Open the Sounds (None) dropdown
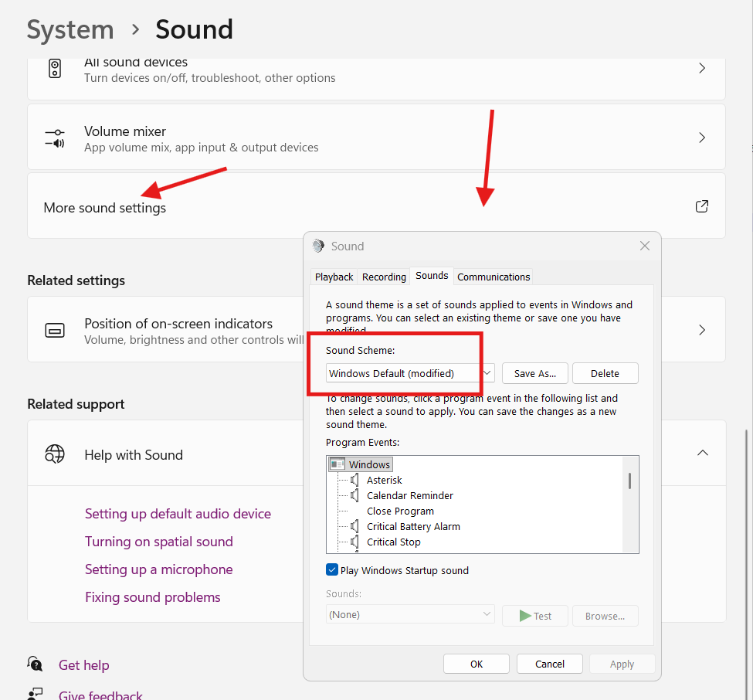Image resolution: width=753 pixels, height=700 pixels. (410, 614)
